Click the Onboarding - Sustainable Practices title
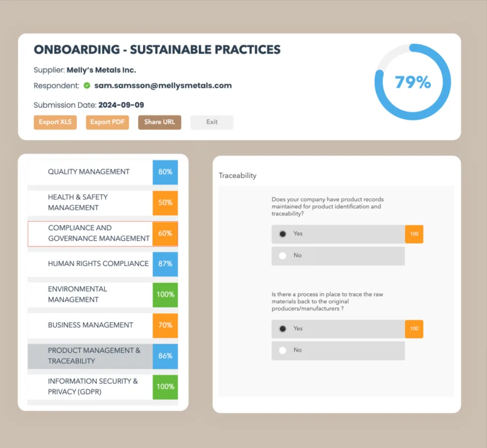 click(157, 50)
